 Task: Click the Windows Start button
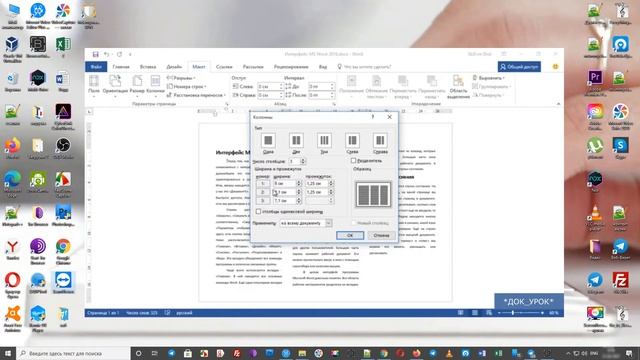[x=8, y=353]
